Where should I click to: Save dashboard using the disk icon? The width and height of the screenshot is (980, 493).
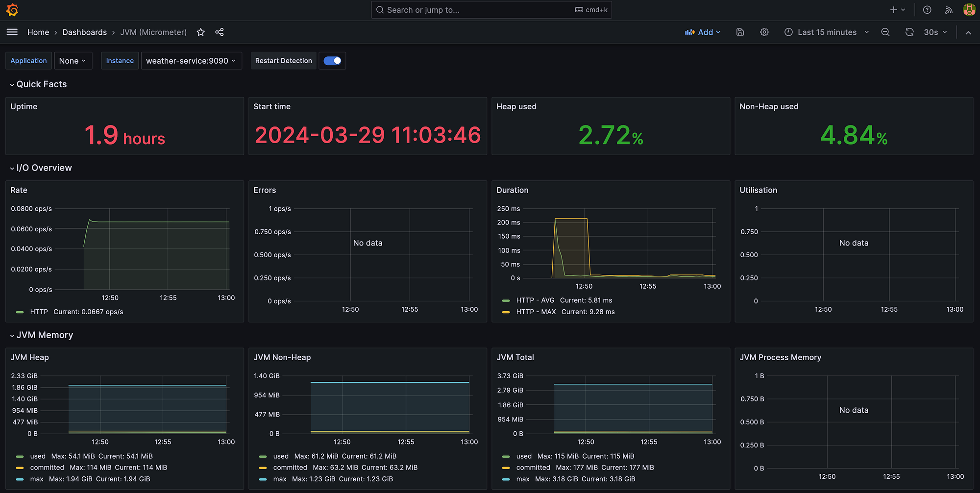[x=740, y=32]
